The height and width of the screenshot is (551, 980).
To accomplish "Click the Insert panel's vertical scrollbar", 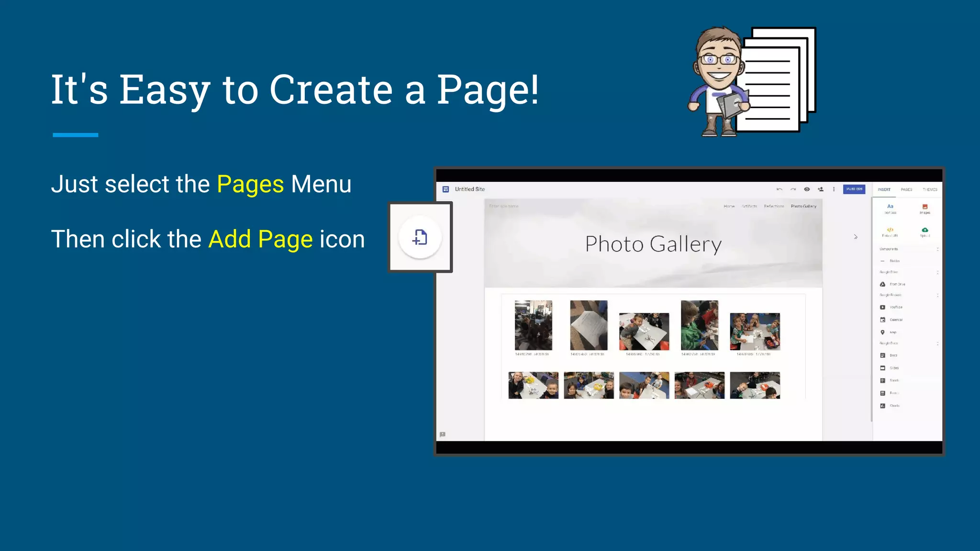I will 871,310.
